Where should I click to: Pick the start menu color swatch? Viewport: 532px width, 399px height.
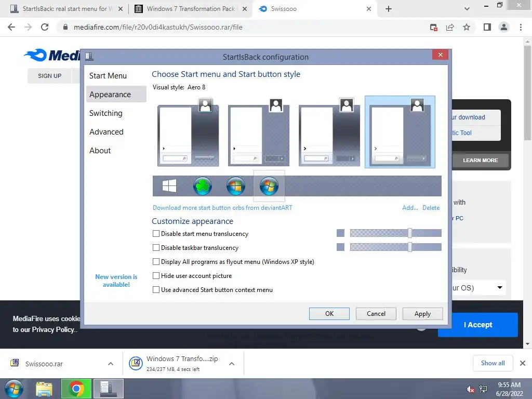point(340,233)
